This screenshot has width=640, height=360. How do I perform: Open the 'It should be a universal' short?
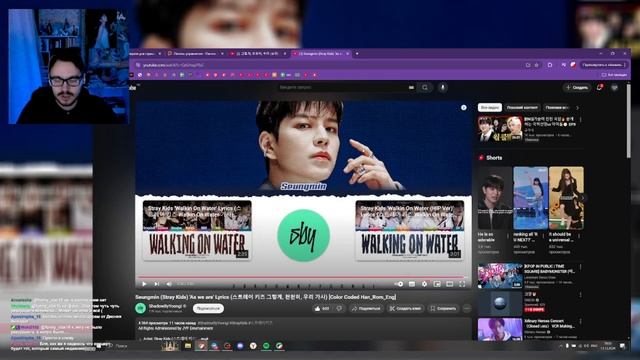coord(566,198)
